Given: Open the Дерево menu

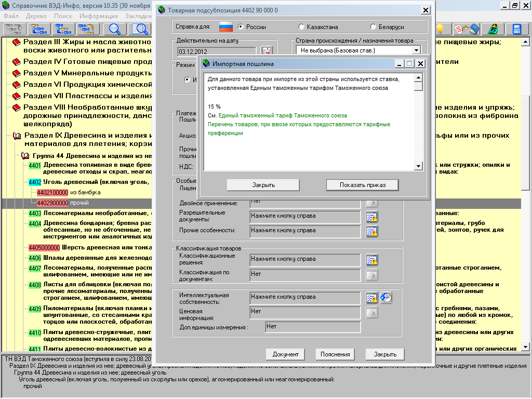Looking at the screenshot, I should point(36,16).
